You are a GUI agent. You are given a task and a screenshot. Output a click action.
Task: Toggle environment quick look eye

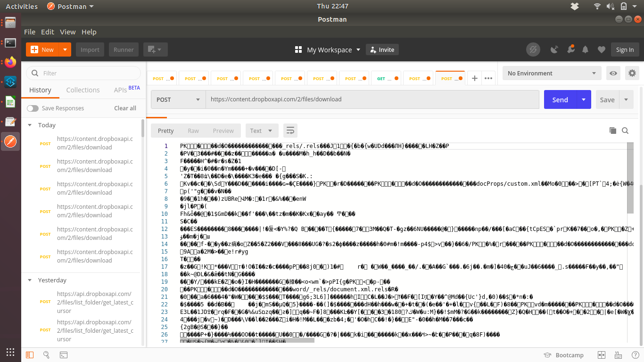613,73
